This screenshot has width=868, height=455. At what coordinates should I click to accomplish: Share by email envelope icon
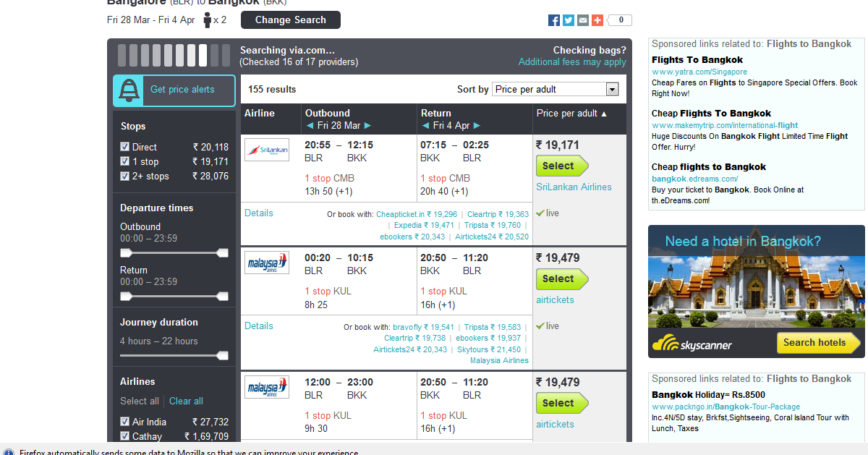tap(583, 20)
